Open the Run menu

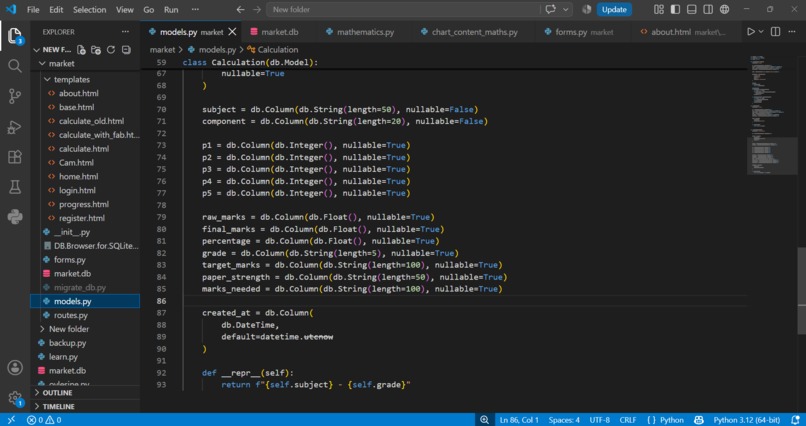171,10
